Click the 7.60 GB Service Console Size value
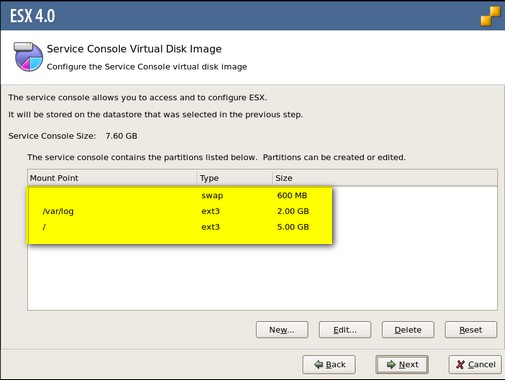 pos(121,136)
